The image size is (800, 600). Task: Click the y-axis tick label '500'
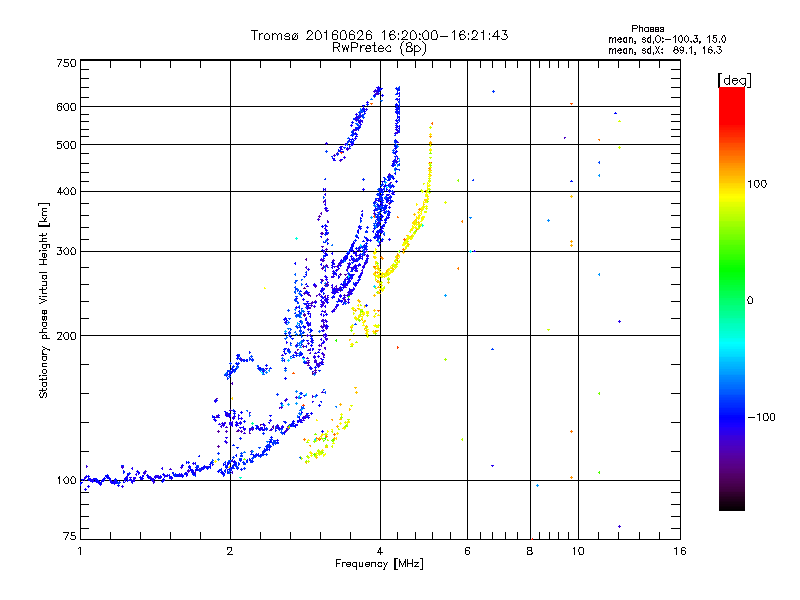(x=66, y=145)
